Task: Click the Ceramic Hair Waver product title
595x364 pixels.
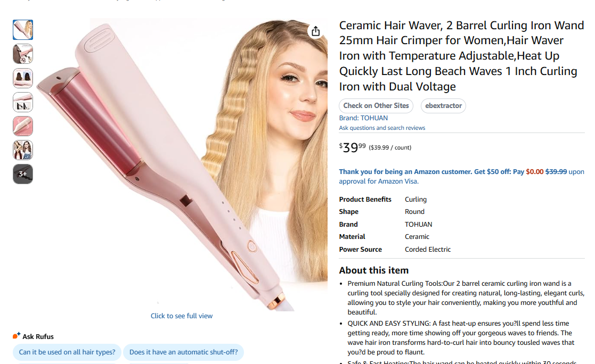Action: [x=461, y=56]
